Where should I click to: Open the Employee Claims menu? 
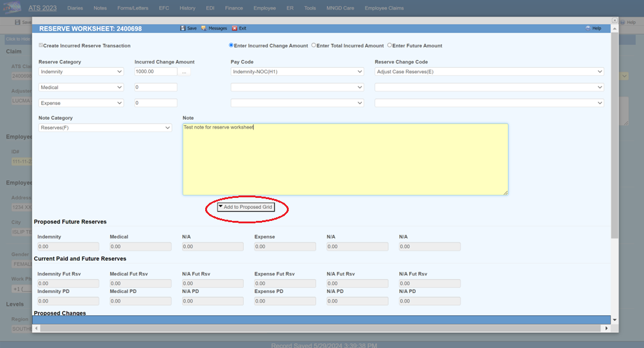click(x=384, y=8)
